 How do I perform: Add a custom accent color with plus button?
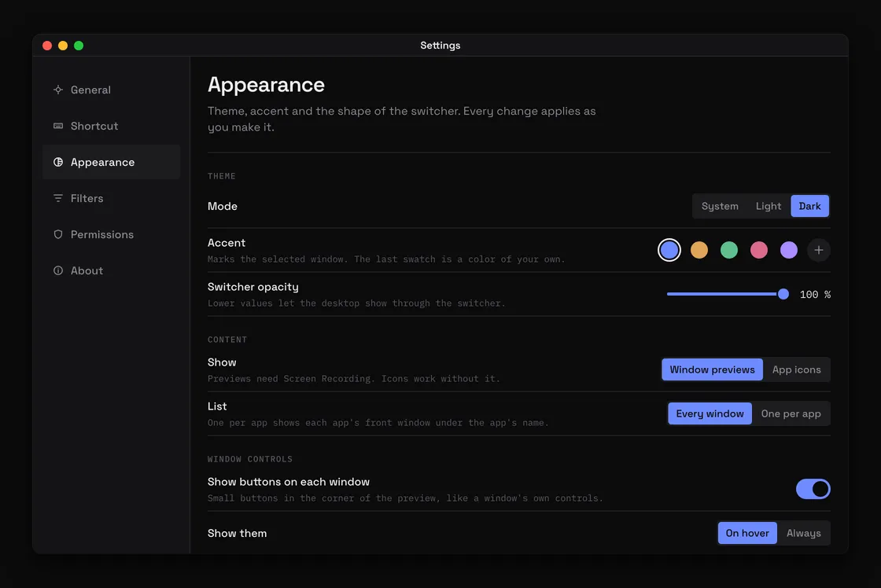pos(819,250)
